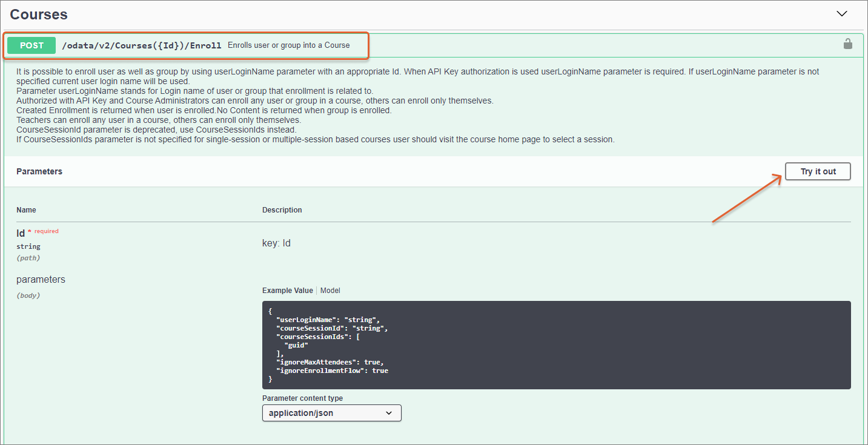Click the lock authorization icon
The image size is (868, 445).
click(x=848, y=44)
